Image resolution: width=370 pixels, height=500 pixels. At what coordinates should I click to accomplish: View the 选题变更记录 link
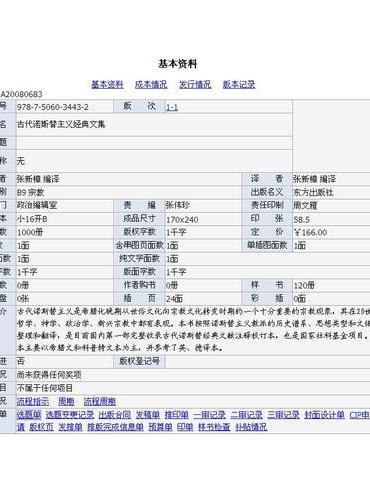[70, 415]
